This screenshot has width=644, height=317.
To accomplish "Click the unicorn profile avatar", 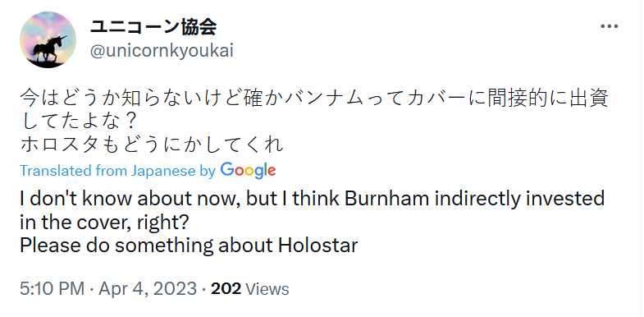I will click(48, 40).
